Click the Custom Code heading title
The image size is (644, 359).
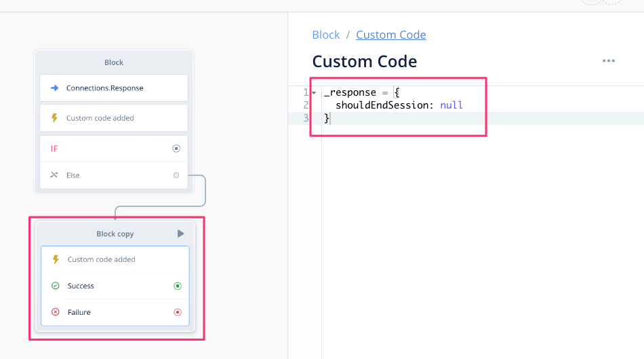(365, 62)
